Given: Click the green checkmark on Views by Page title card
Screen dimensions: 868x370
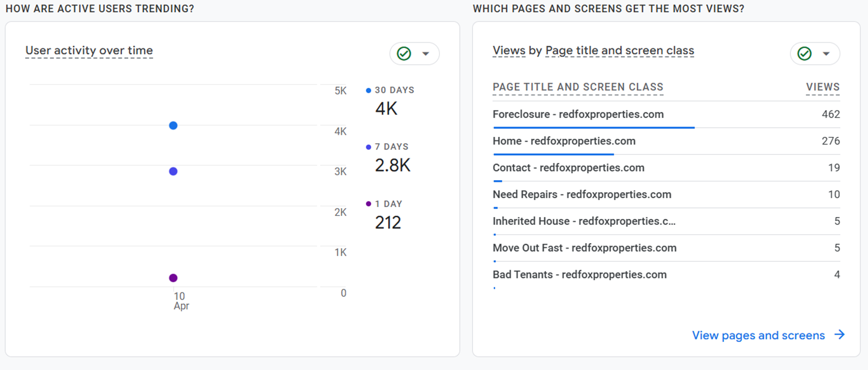Looking at the screenshot, I should tap(805, 53).
